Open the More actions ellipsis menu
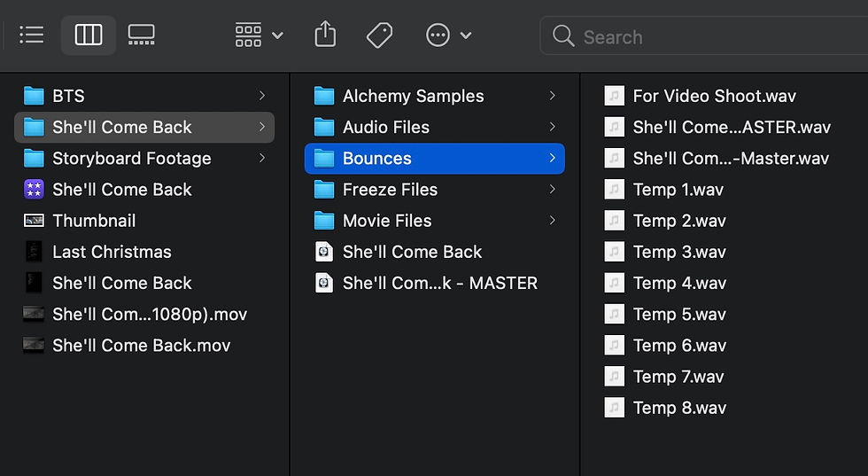 pyautogui.click(x=448, y=35)
